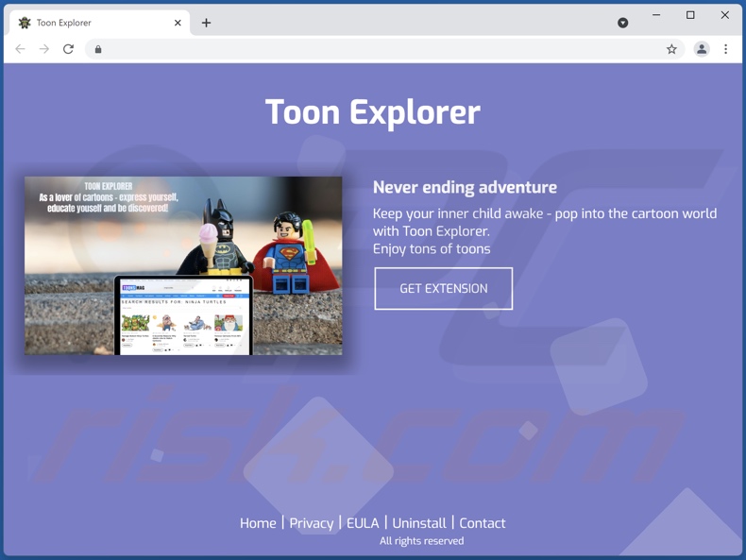Screen dimensions: 746x560
Task: Open a new tab with the plus button
Action: coord(206,23)
